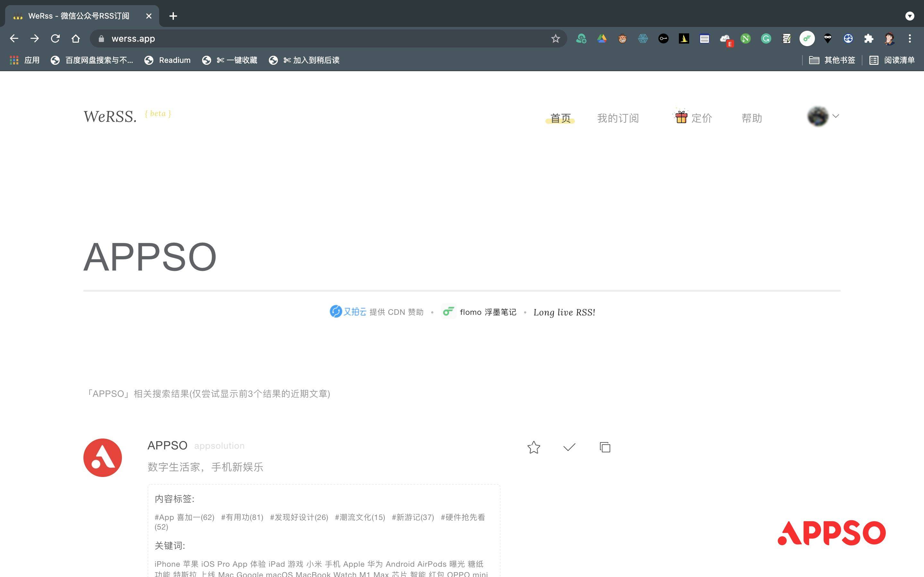This screenshot has height=577, width=924.
Task: Open the Grammarly extension
Action: click(766, 38)
